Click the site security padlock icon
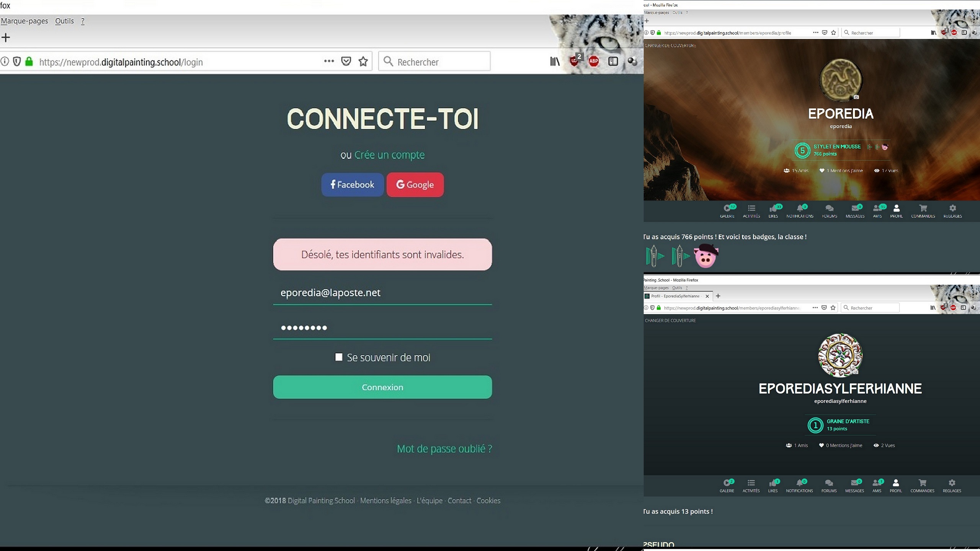The image size is (980, 551). pos(29,62)
